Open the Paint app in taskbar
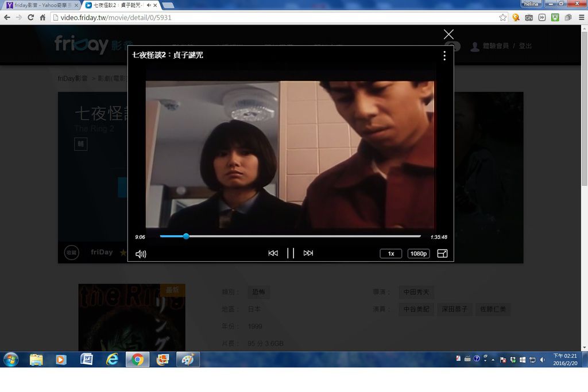This screenshot has height=392, width=588. tap(188, 360)
